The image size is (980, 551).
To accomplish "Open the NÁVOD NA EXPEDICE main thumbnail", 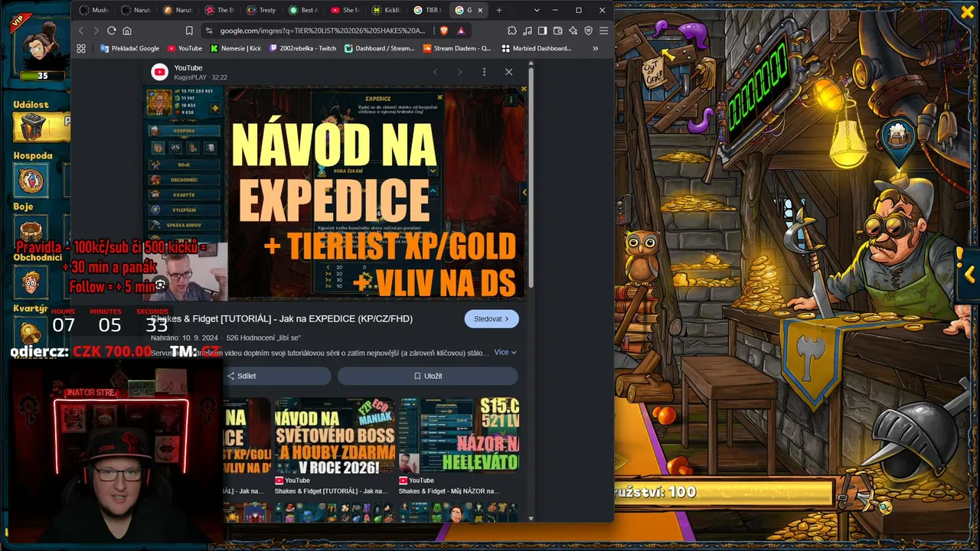I will point(335,193).
